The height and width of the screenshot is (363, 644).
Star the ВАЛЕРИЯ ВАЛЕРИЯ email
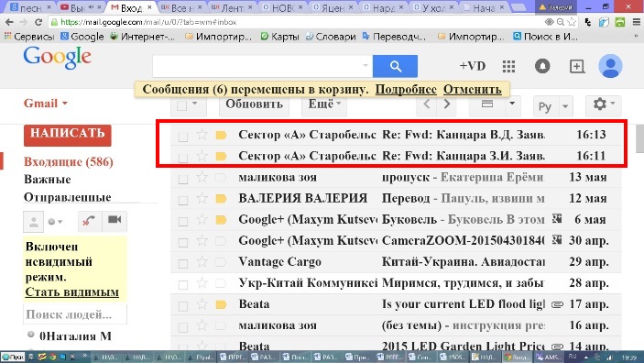202,198
